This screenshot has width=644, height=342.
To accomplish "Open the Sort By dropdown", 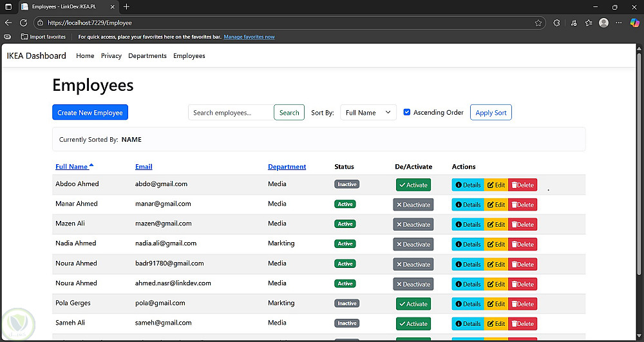I will click(x=368, y=113).
